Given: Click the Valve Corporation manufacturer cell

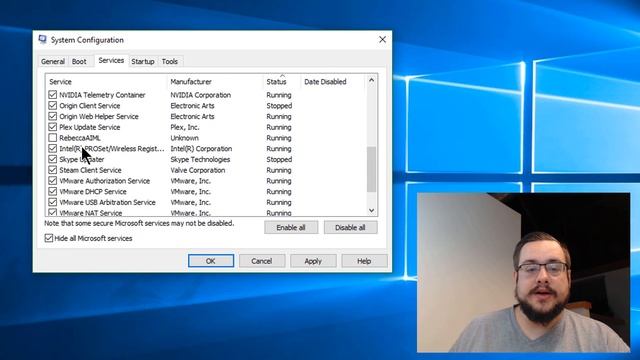Looking at the screenshot, I should coord(198,170).
